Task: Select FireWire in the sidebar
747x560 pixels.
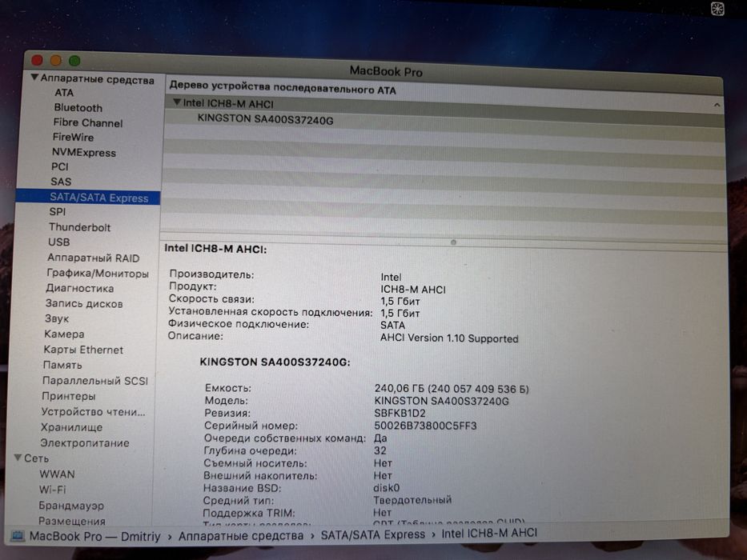Action: tap(73, 137)
